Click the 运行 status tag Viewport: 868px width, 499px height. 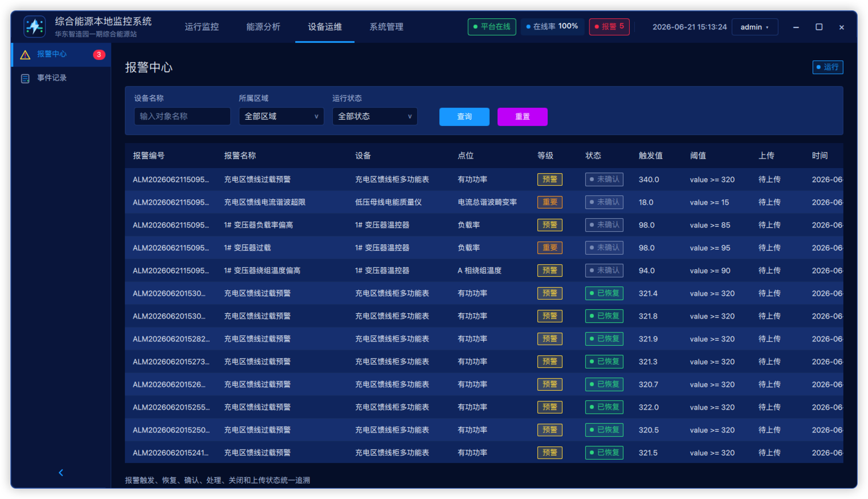[828, 67]
